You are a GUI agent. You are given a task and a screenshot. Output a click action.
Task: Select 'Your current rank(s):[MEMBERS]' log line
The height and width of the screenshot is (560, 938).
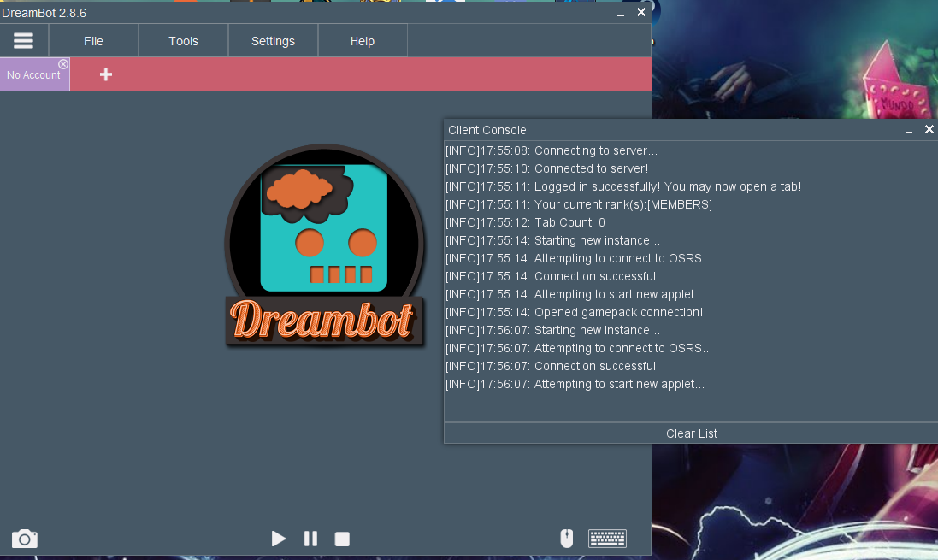point(579,204)
